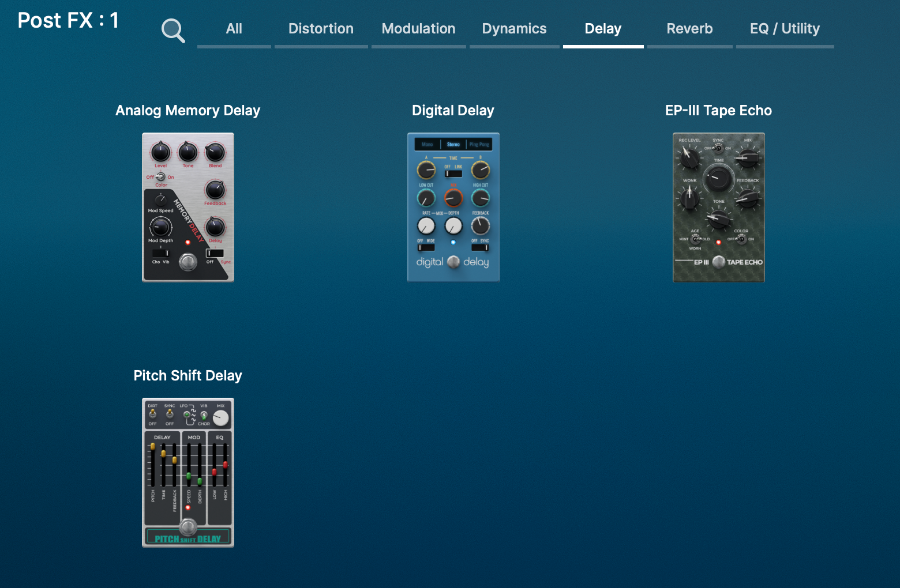Select the Pitch Shift Delay pedal image
The height and width of the screenshot is (588, 900).
(188, 473)
